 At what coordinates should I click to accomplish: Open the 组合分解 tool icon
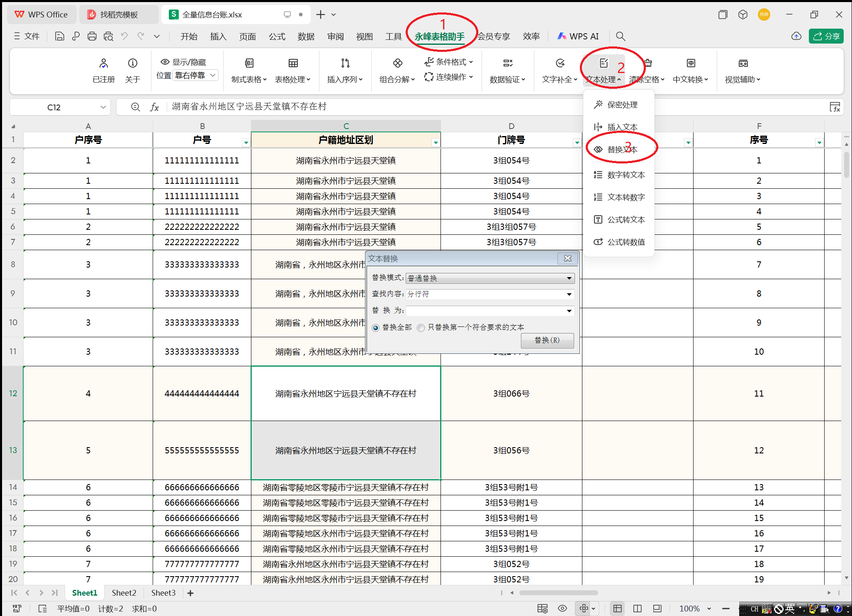(x=397, y=63)
